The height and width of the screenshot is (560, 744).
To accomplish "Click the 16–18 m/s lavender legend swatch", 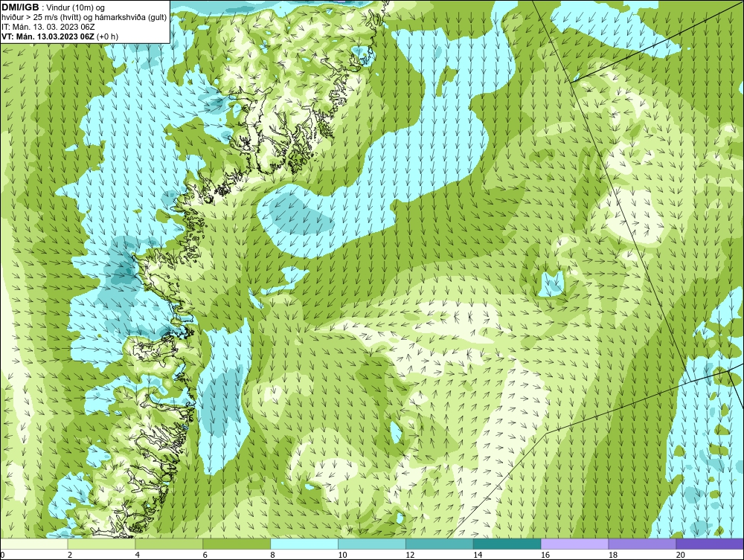I will coord(574,544).
